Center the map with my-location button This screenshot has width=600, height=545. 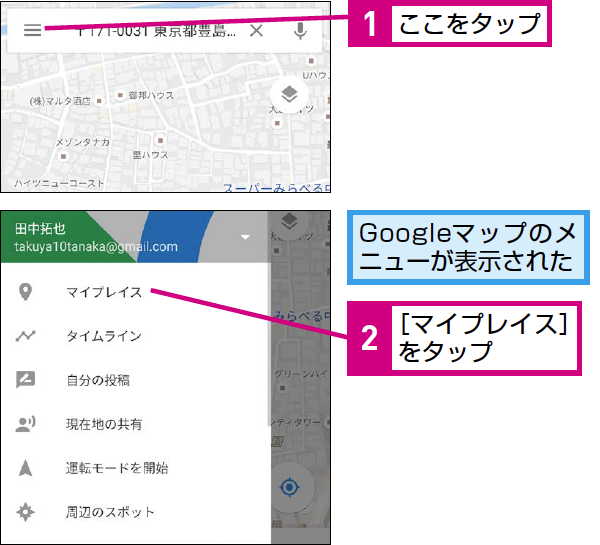tap(290, 488)
